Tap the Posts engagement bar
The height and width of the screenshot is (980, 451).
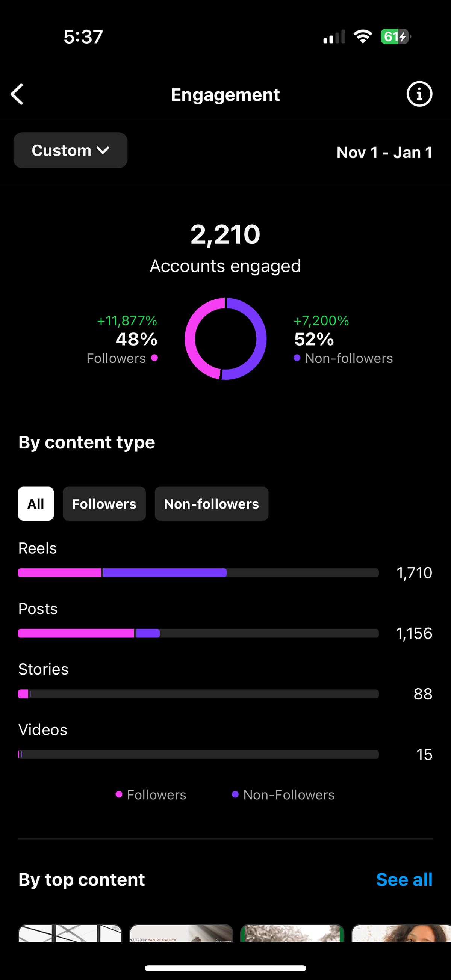[x=198, y=633]
